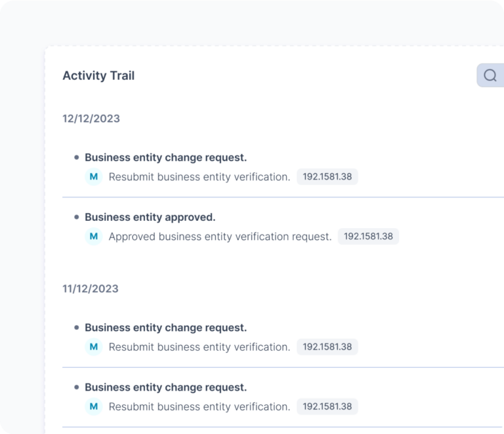Screen dimensions: 504x434
Task: Click M avatar beside Approved business entity verification
Action: [x=94, y=237]
